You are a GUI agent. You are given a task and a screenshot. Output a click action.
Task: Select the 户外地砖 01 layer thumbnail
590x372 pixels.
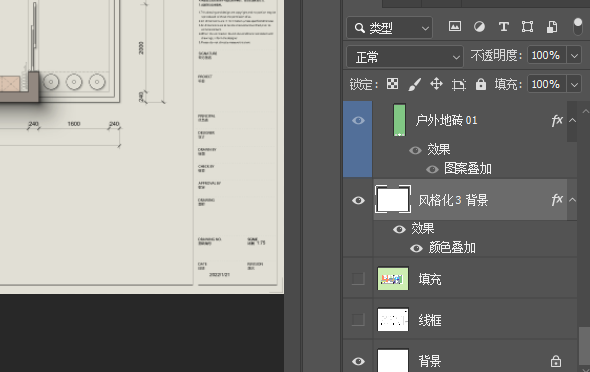tap(399, 120)
